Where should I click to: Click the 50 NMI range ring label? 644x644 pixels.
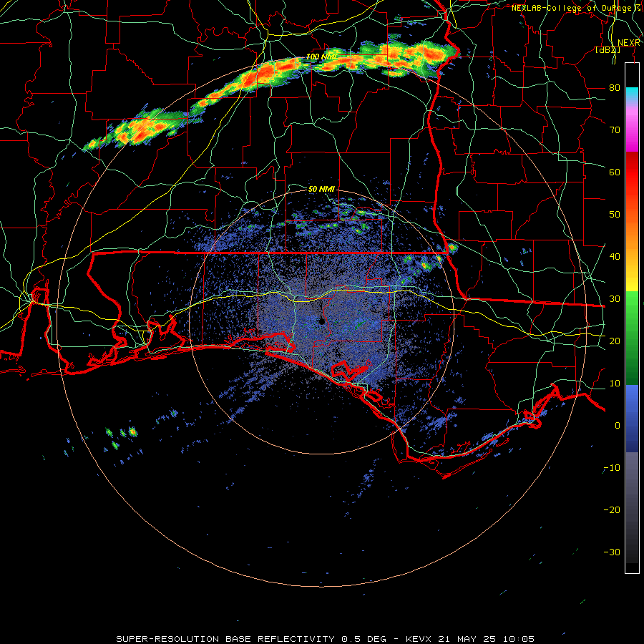tap(321, 189)
